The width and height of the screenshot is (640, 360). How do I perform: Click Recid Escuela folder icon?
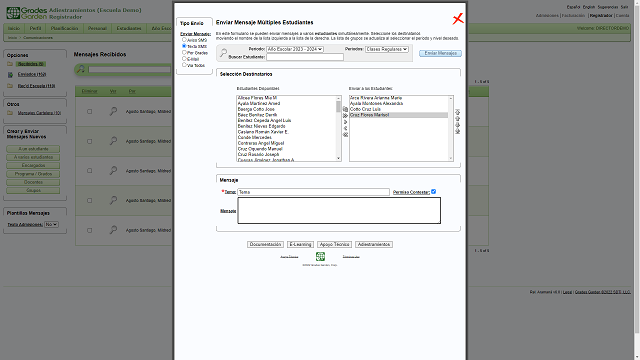tap(10, 86)
